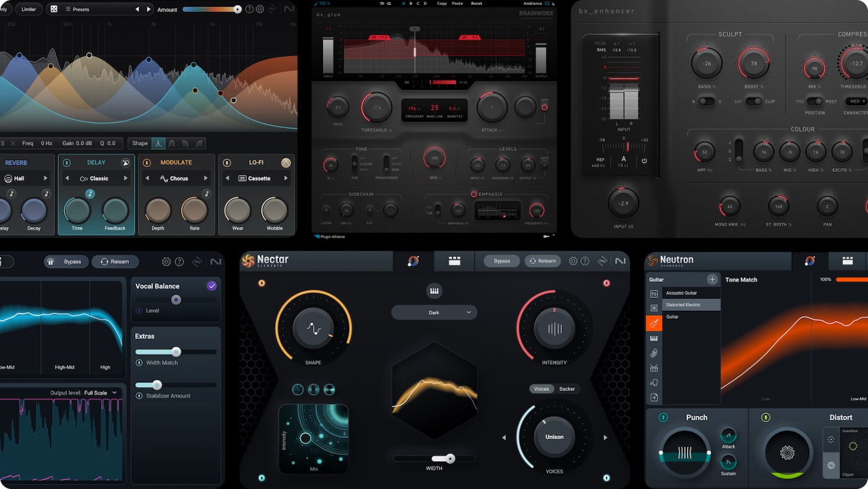Click the tempo sync note icon in DELAY
The width and height of the screenshot is (868, 489).
(x=90, y=194)
